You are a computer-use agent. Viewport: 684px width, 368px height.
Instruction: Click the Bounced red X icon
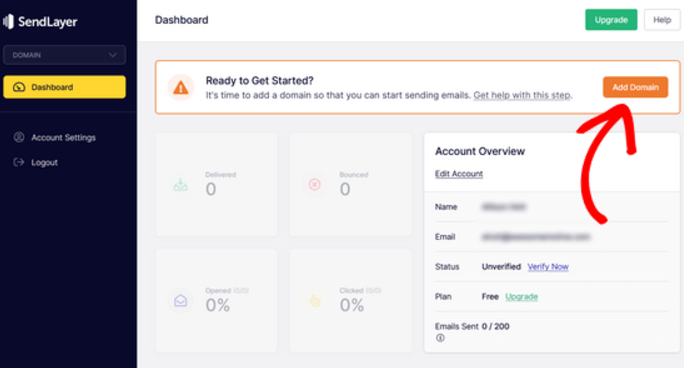315,184
